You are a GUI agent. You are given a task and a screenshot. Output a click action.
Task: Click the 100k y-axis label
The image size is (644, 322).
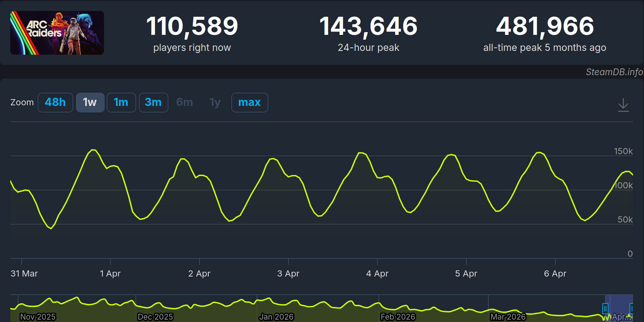[x=623, y=185]
